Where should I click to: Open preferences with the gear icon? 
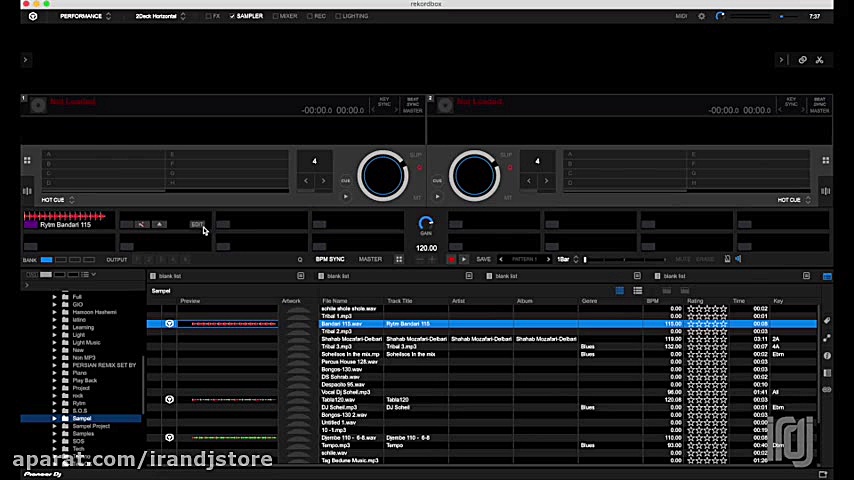(702, 16)
